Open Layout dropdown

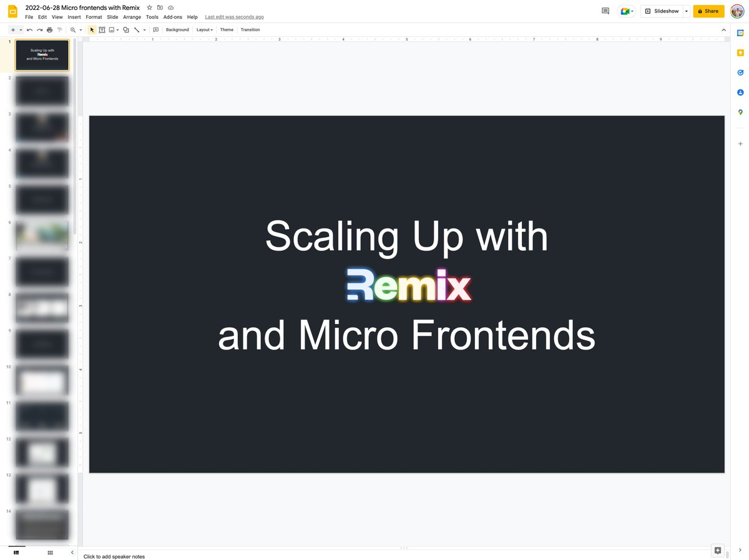[205, 30]
